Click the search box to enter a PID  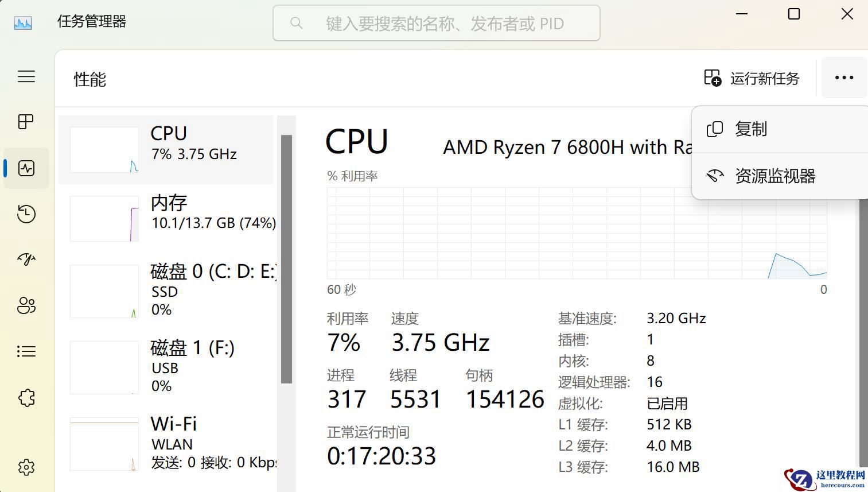coord(436,23)
